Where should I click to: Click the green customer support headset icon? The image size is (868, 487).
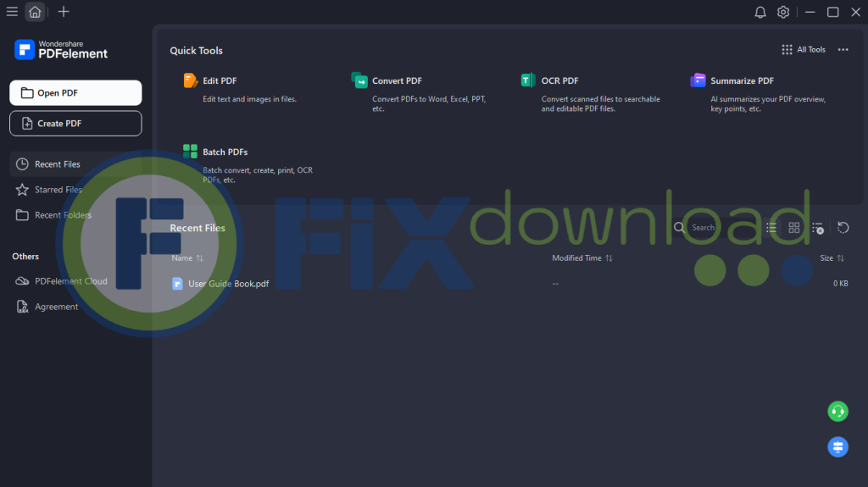click(x=837, y=412)
